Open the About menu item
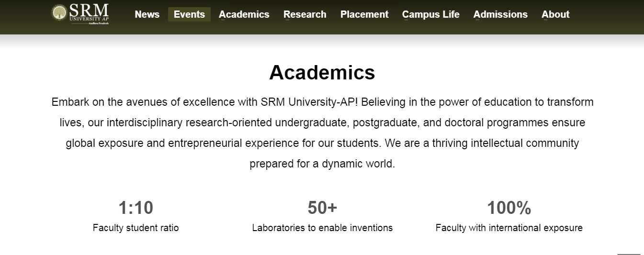This screenshot has width=644, height=255. coord(555,14)
